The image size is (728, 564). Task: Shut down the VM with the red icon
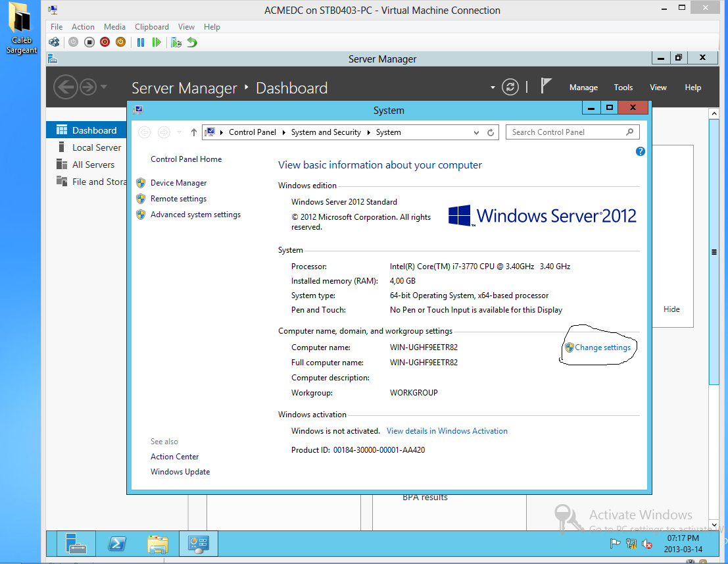click(105, 42)
